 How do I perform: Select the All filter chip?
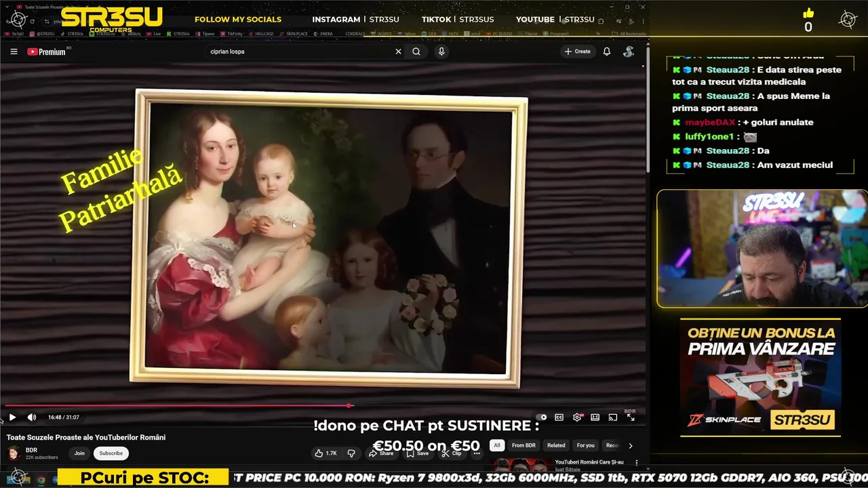tap(497, 445)
